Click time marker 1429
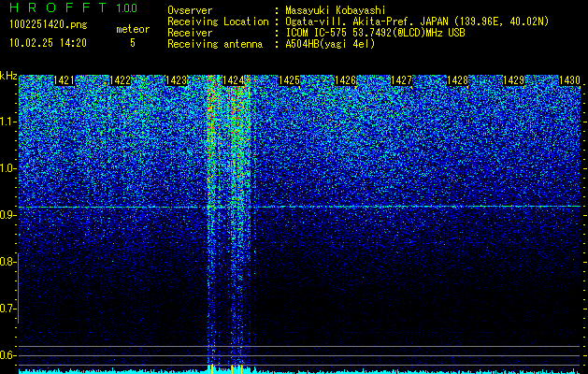The width and height of the screenshot is (588, 374). (x=513, y=80)
